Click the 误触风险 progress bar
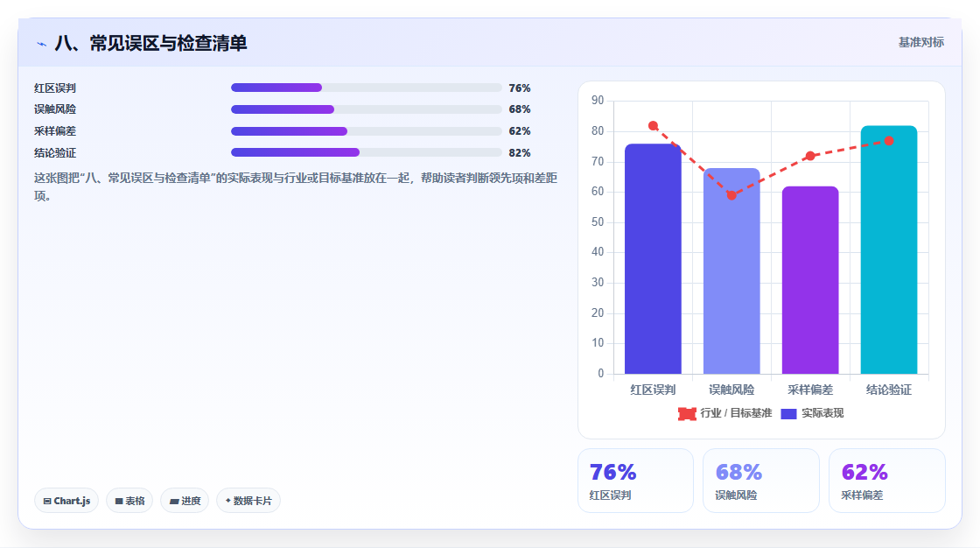This screenshot has width=980, height=548. pyautogui.click(x=367, y=109)
